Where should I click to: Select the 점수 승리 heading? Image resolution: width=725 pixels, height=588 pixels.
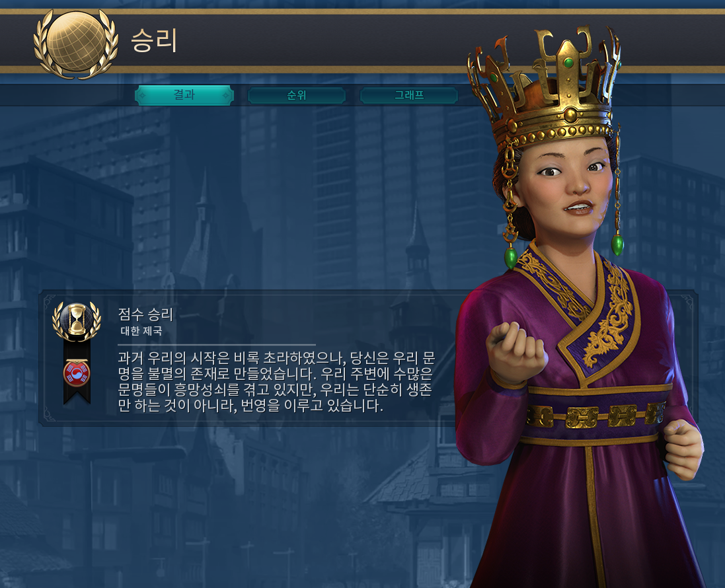(x=145, y=314)
